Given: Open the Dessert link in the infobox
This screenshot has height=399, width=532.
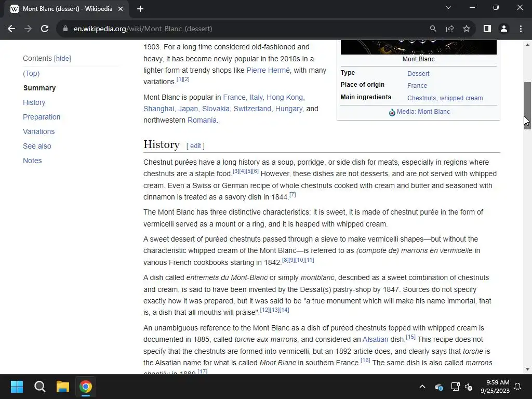Looking at the screenshot, I should (x=418, y=74).
